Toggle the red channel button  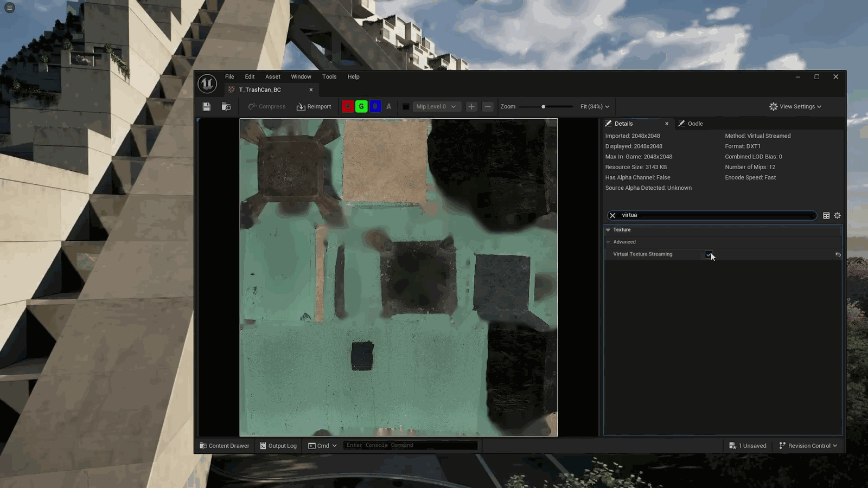tap(347, 107)
